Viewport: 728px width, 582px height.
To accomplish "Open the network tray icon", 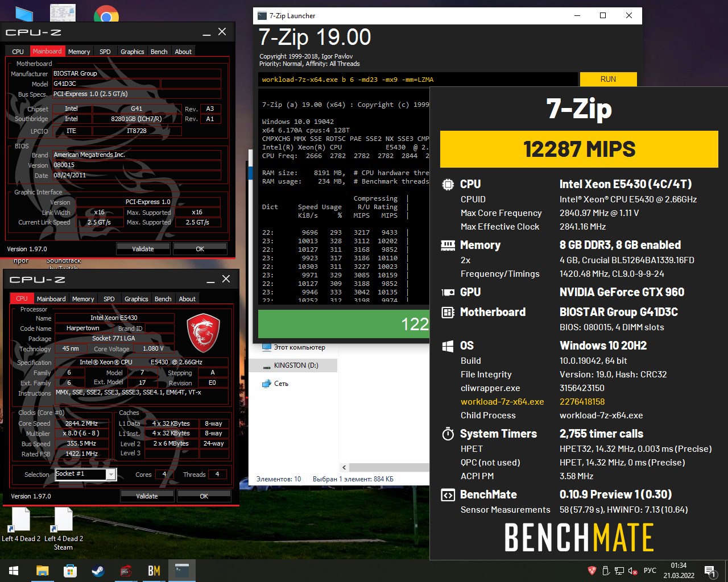I will (x=619, y=571).
